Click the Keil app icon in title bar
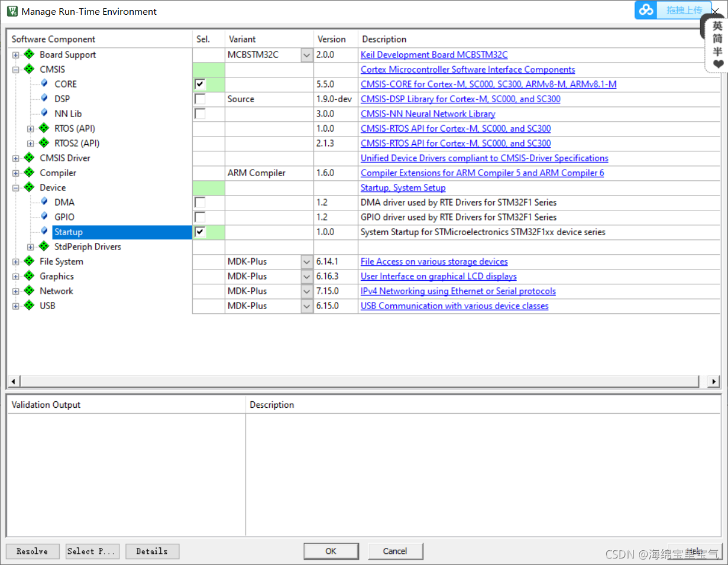 12,11
